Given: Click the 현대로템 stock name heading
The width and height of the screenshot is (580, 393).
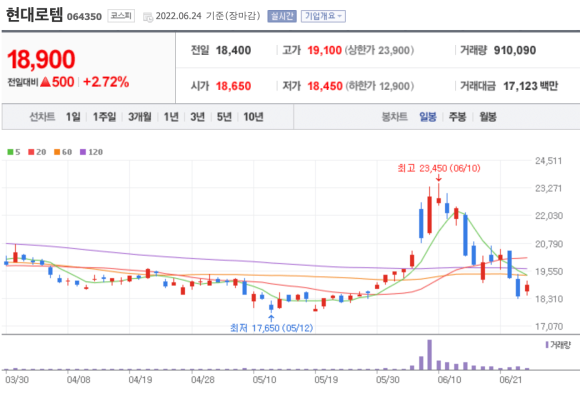Looking at the screenshot, I should coord(34,15).
